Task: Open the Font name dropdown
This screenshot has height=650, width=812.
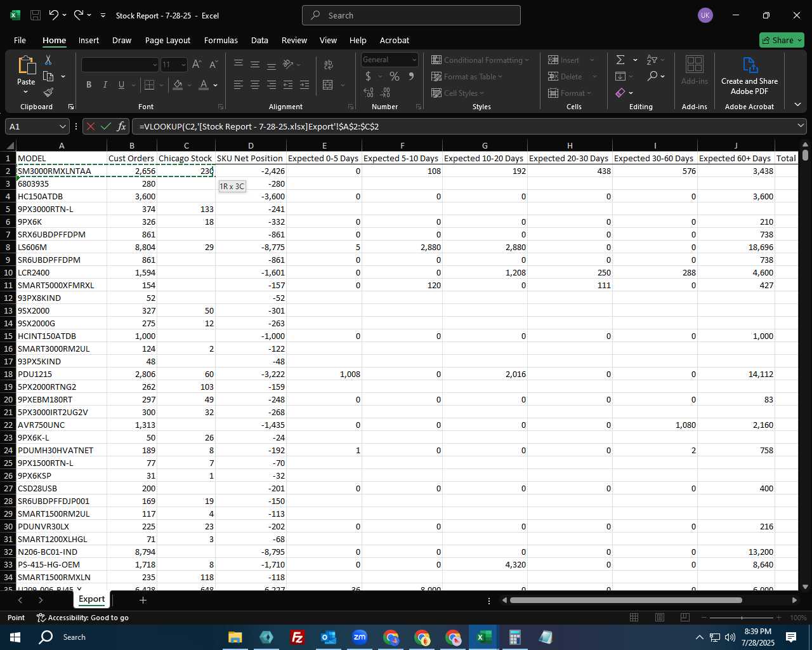Action: [x=154, y=64]
